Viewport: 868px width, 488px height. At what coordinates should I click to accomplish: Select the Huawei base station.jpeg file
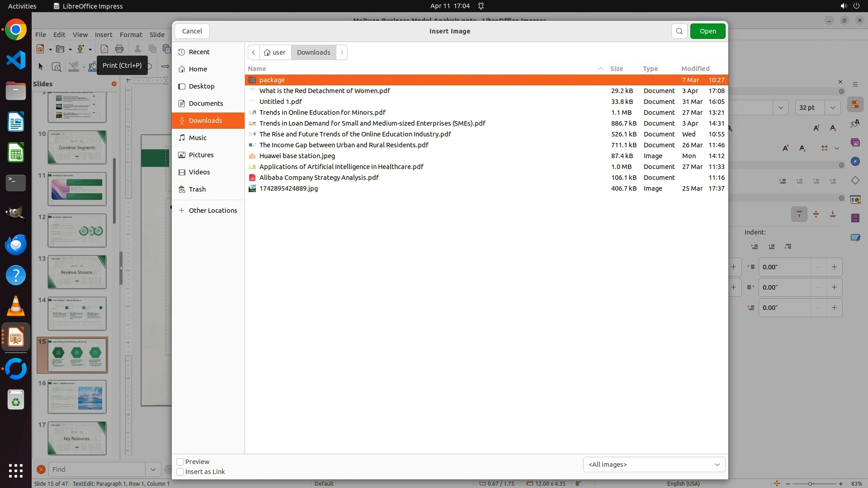pos(297,156)
